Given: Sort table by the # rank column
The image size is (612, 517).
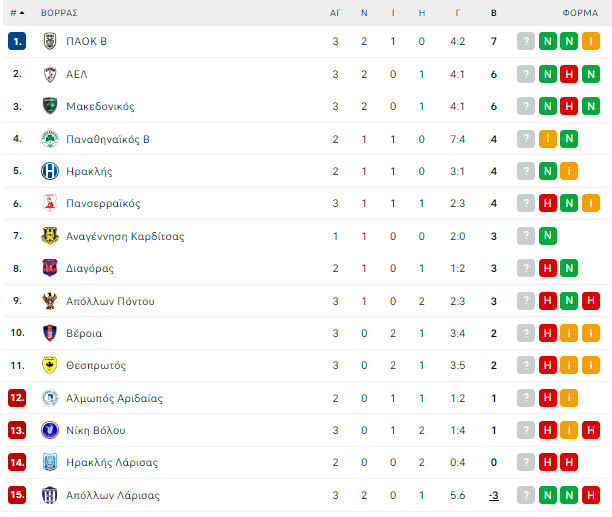Looking at the screenshot, I should (17, 13).
